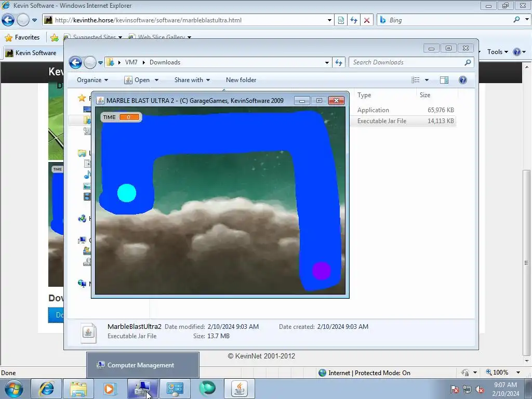Open the Share with dropdown menu
532x399 pixels.
(192, 80)
